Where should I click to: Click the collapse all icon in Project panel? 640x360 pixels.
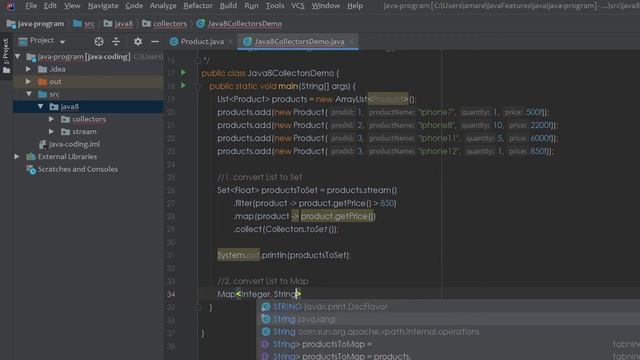[x=116, y=41]
